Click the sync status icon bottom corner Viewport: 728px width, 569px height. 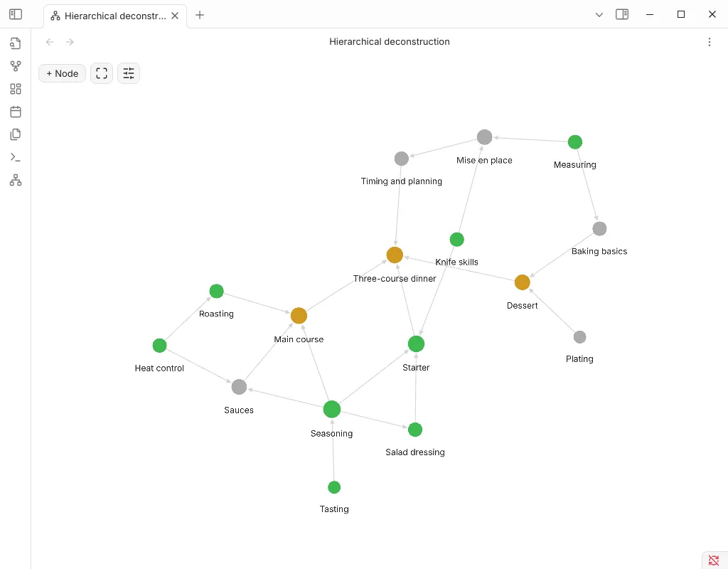pos(714,560)
